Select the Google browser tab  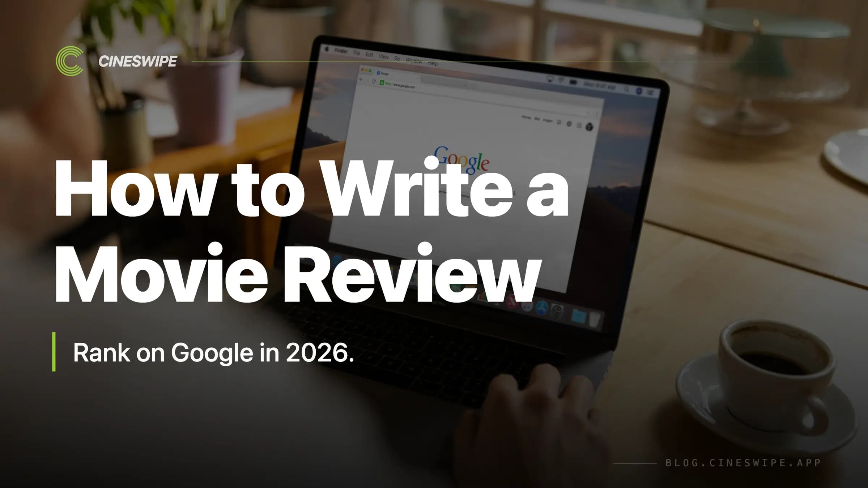point(397,75)
